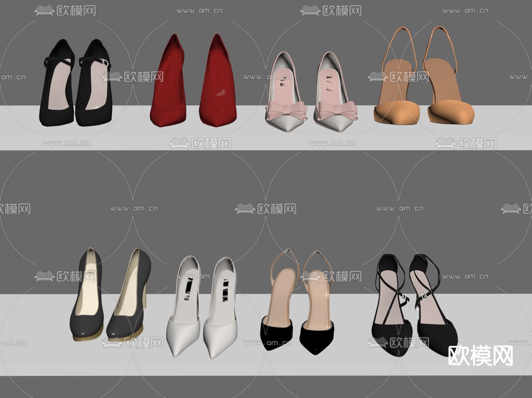Pick the nude slingbacks with black toes

point(298,302)
